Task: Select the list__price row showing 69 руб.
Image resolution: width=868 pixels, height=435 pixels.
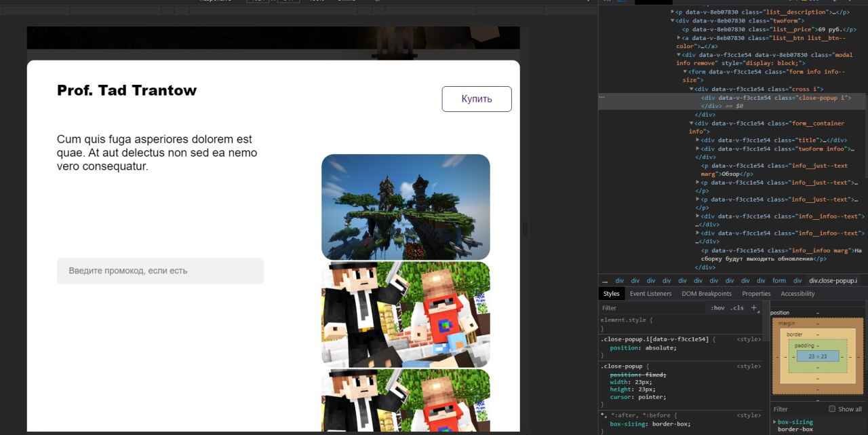Action: (x=770, y=30)
